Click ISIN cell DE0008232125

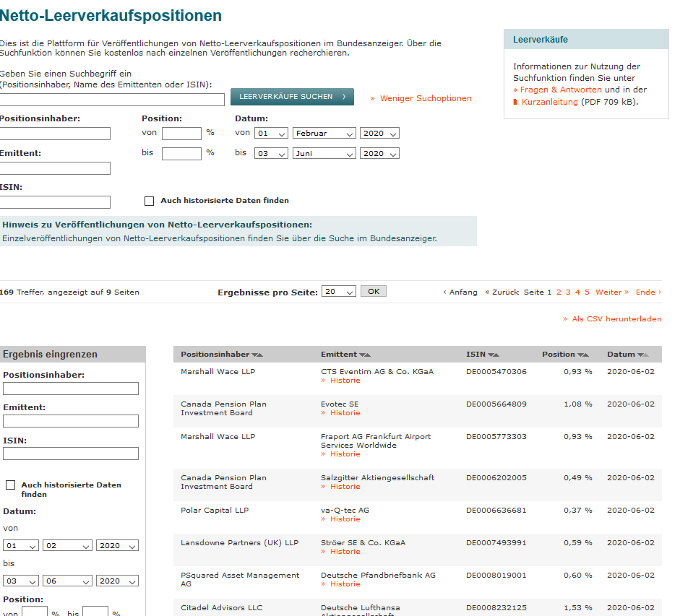(496, 608)
